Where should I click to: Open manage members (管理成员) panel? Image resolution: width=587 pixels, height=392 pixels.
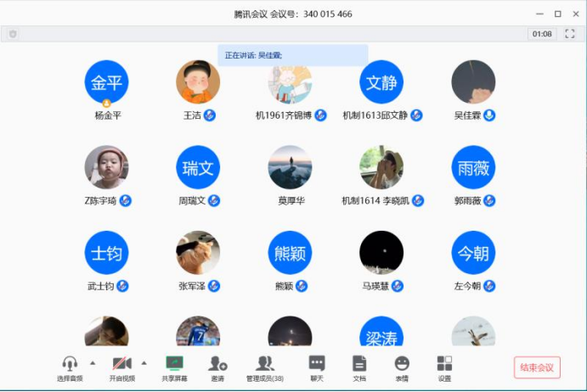coord(265,363)
